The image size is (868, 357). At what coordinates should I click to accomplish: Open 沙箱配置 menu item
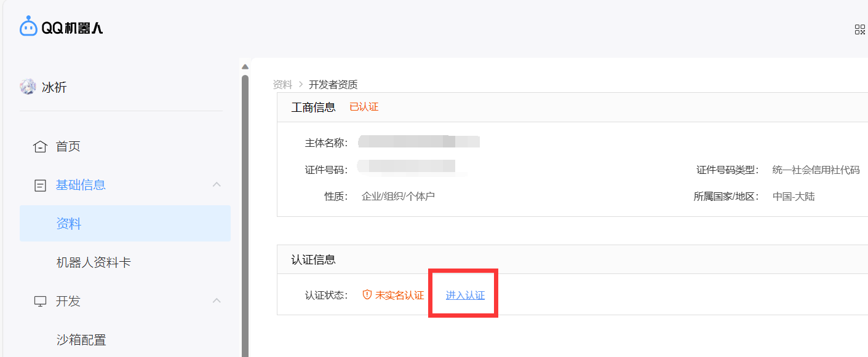[81, 339]
